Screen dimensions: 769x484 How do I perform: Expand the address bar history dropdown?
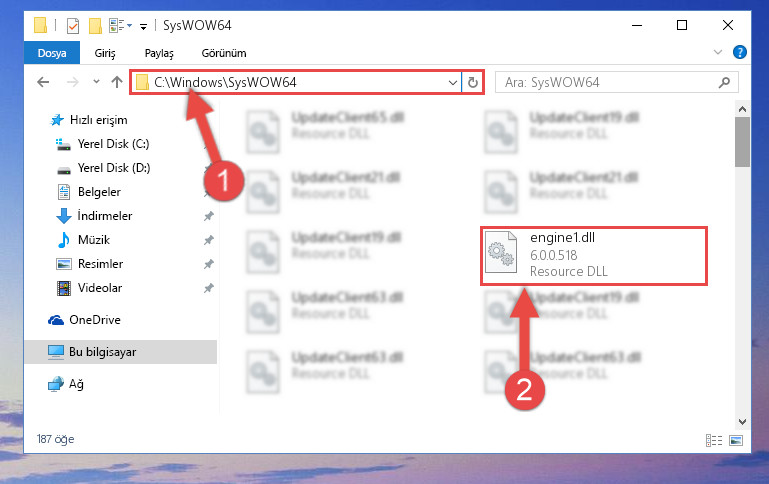(x=453, y=82)
